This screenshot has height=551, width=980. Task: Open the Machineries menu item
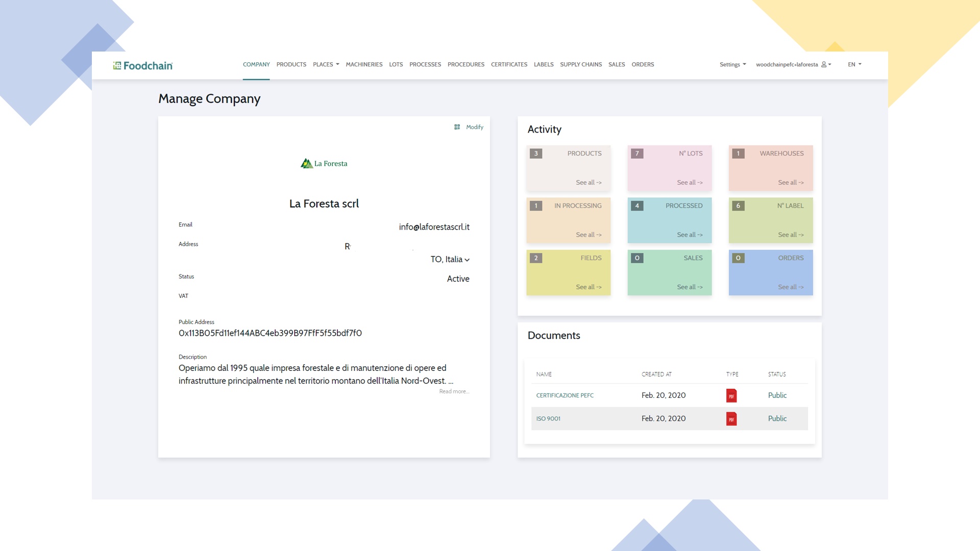click(x=364, y=64)
